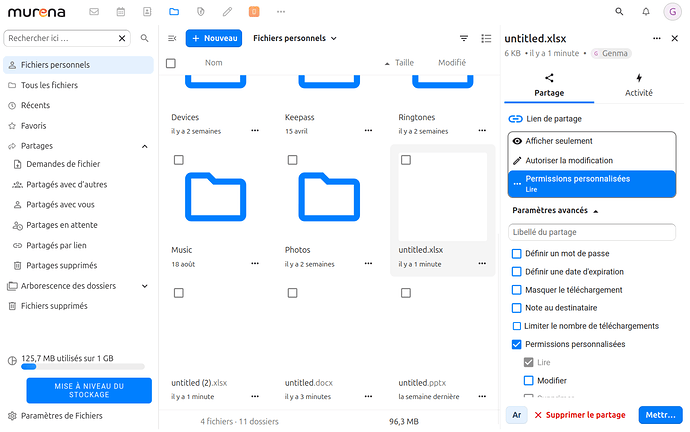690x432 pixels.
Task: Open the notifications bell
Action: coord(646,12)
